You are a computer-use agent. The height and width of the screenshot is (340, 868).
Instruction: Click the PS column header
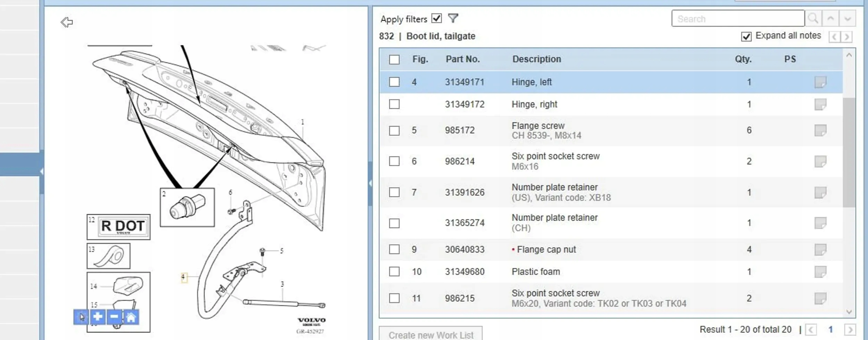tap(790, 59)
